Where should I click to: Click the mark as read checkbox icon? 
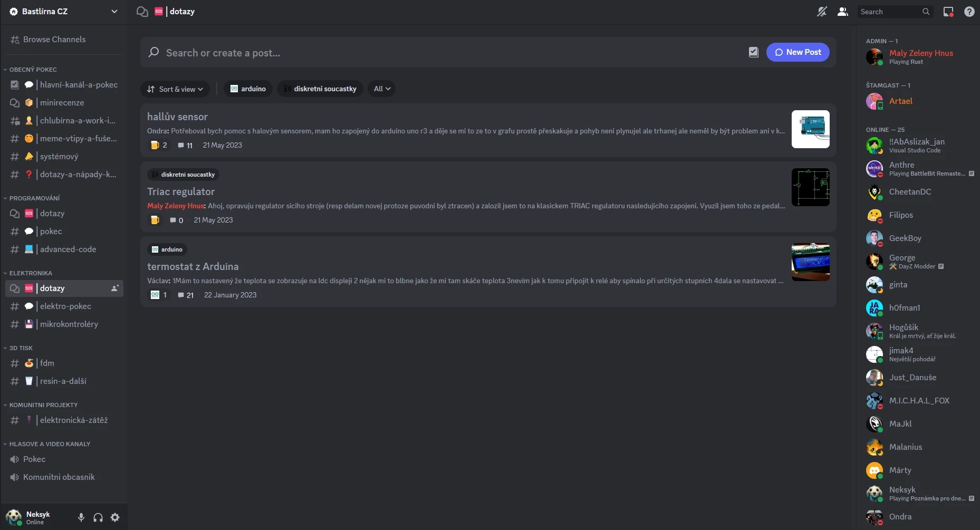[x=754, y=52]
